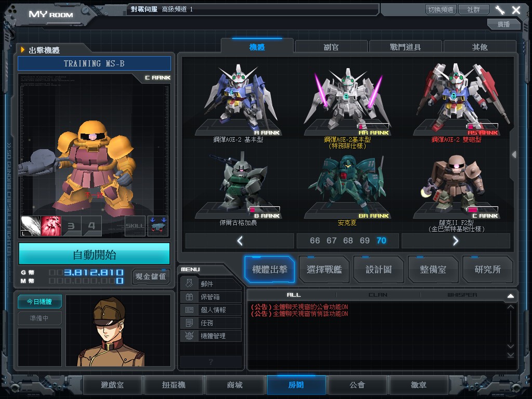
Task: Click the magnifier icon beside MY ROOM
Action: (85, 11)
